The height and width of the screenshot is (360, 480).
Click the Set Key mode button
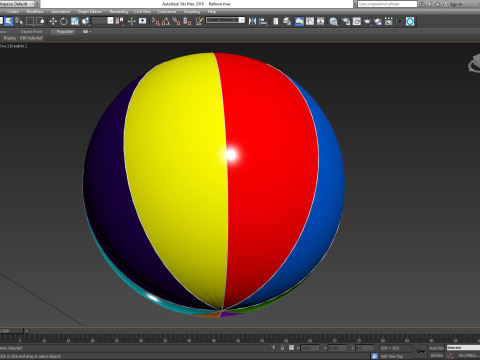436,356
